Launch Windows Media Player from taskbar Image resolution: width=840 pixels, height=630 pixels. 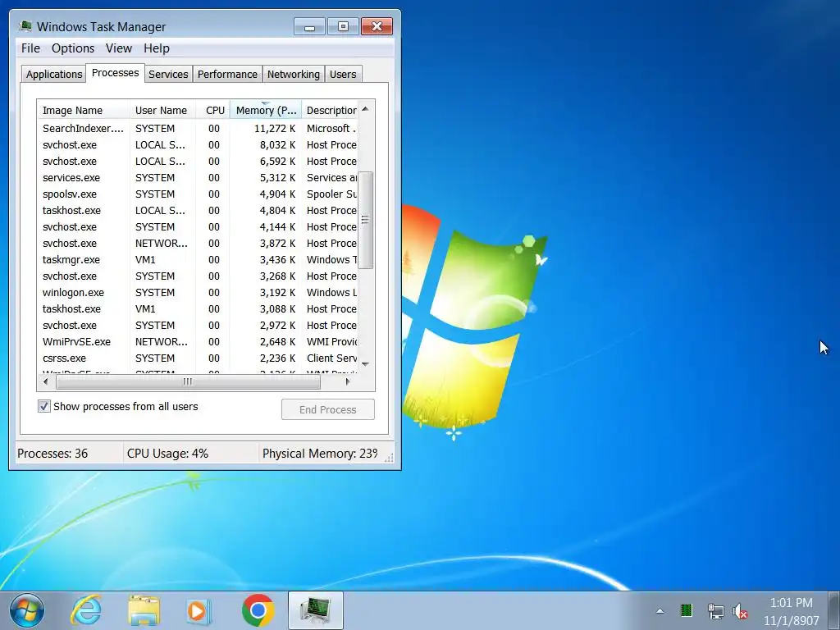[199, 611]
